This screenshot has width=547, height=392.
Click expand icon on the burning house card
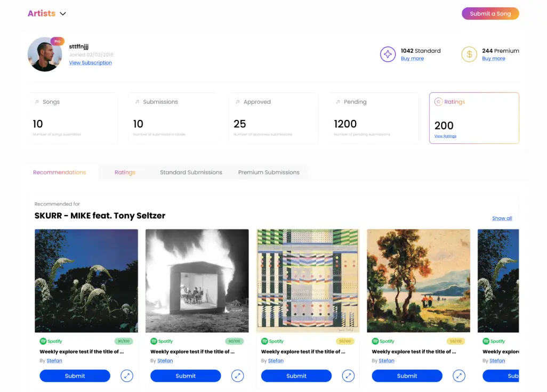[x=237, y=376]
